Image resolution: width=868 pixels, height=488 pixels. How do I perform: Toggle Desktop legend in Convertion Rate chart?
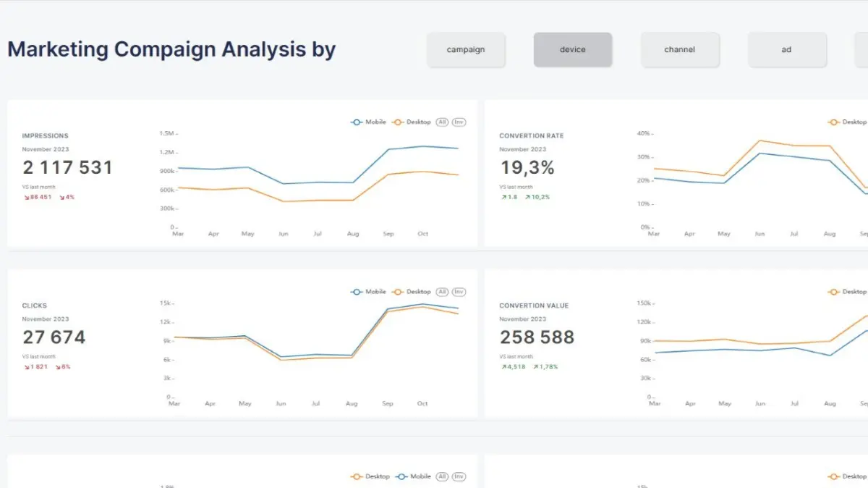pyautogui.click(x=848, y=122)
